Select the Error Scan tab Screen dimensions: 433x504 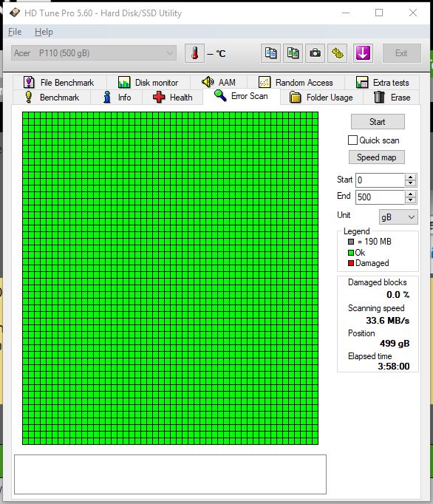coord(242,96)
